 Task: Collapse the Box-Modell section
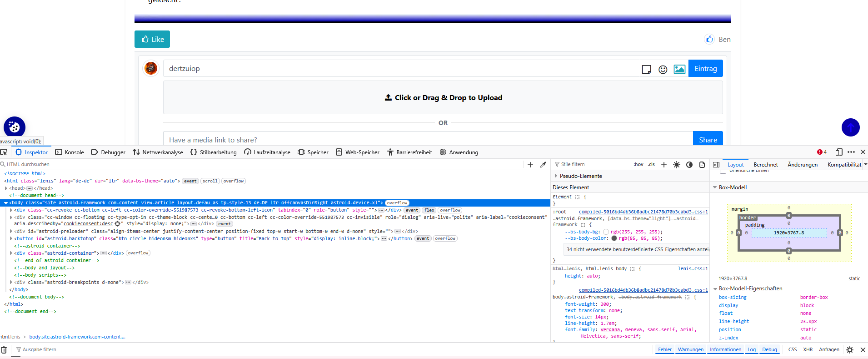click(715, 187)
